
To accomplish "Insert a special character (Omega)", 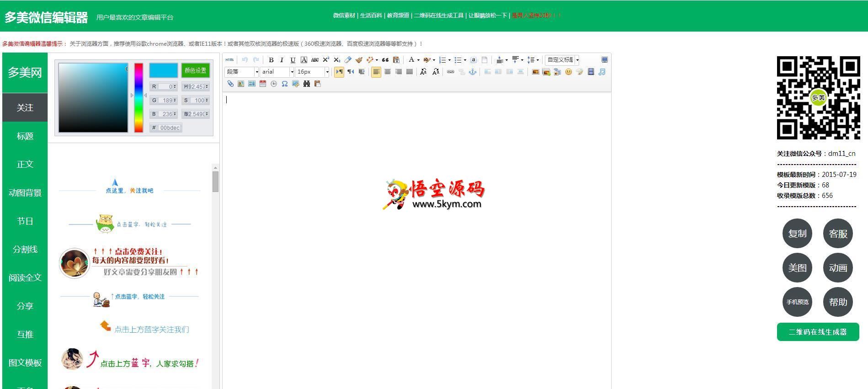I will 285,84.
